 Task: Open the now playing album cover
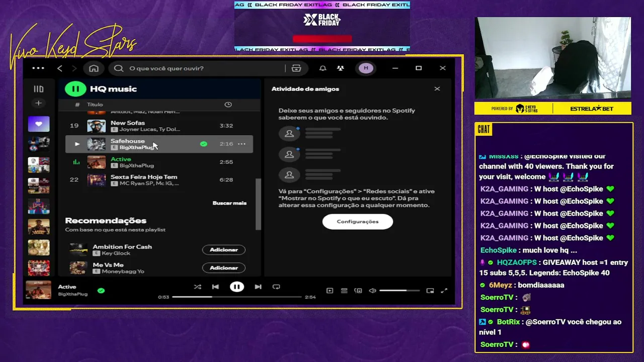[39, 290]
